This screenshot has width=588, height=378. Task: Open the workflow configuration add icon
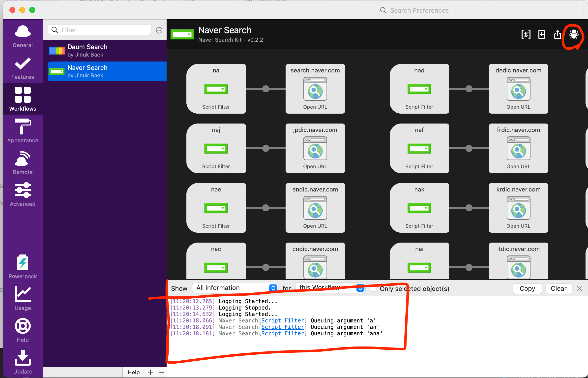tap(542, 34)
